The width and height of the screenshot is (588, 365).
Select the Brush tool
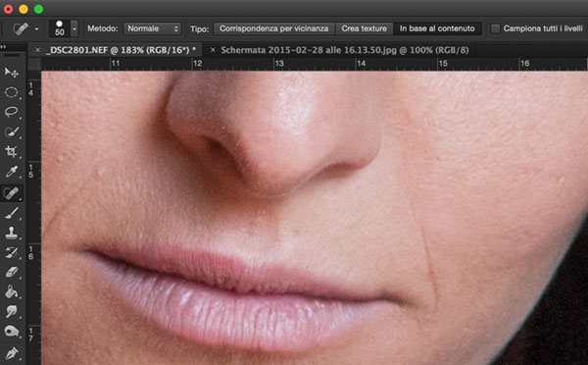tap(11, 213)
